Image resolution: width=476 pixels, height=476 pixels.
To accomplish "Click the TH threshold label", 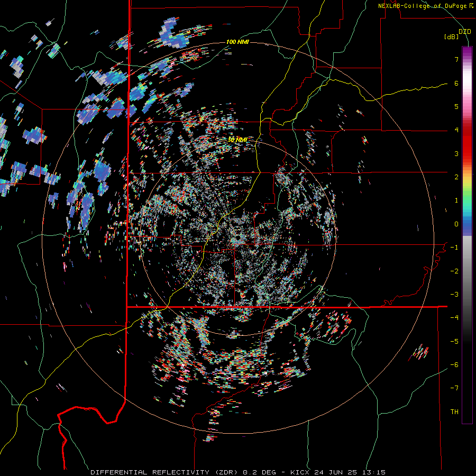I will tap(454, 412).
